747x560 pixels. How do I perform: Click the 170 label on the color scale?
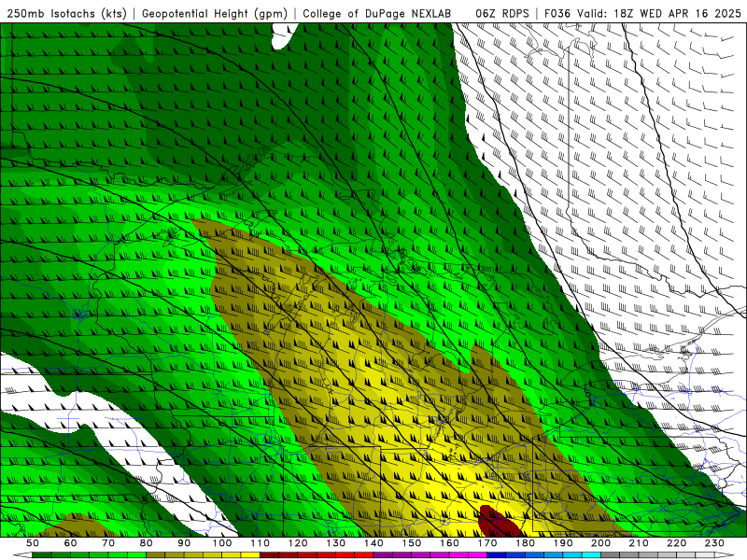(487, 543)
